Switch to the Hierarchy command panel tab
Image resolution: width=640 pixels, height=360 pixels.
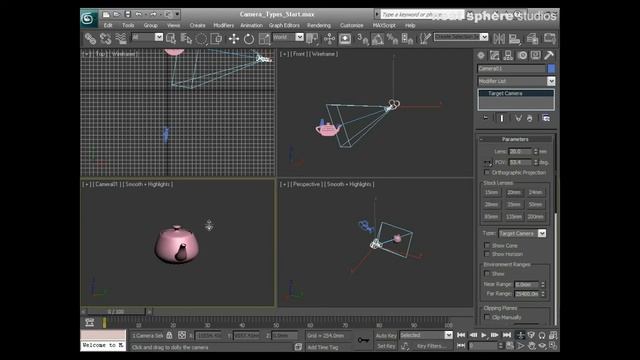click(x=508, y=56)
